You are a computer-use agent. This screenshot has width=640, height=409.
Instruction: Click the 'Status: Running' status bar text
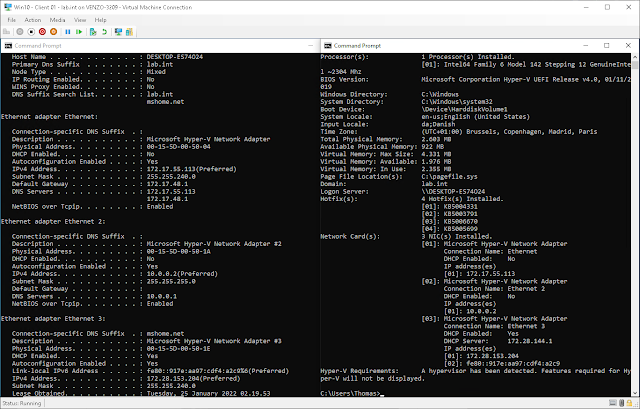coord(22,403)
